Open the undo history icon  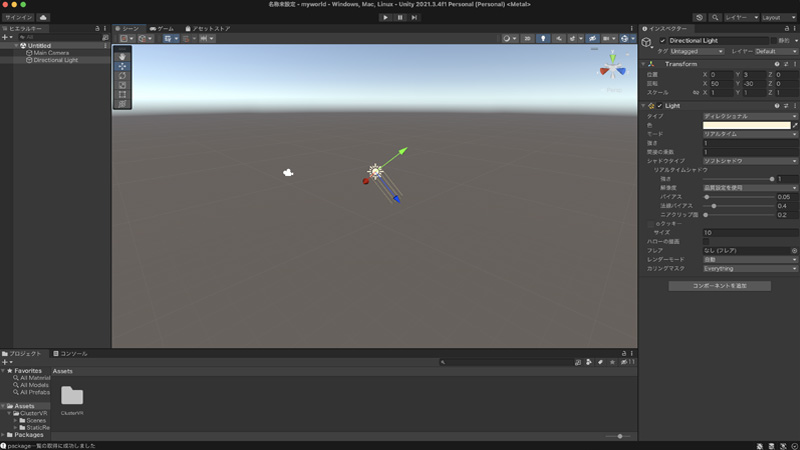(699, 17)
